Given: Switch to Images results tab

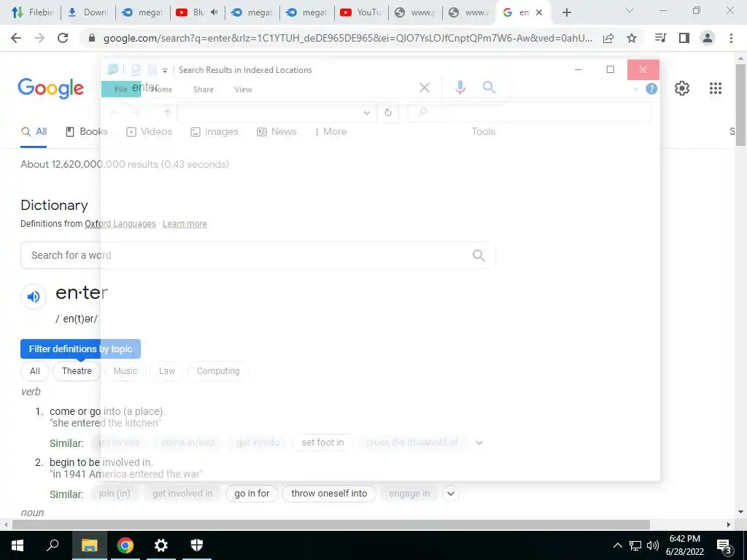Looking at the screenshot, I should click(214, 132).
